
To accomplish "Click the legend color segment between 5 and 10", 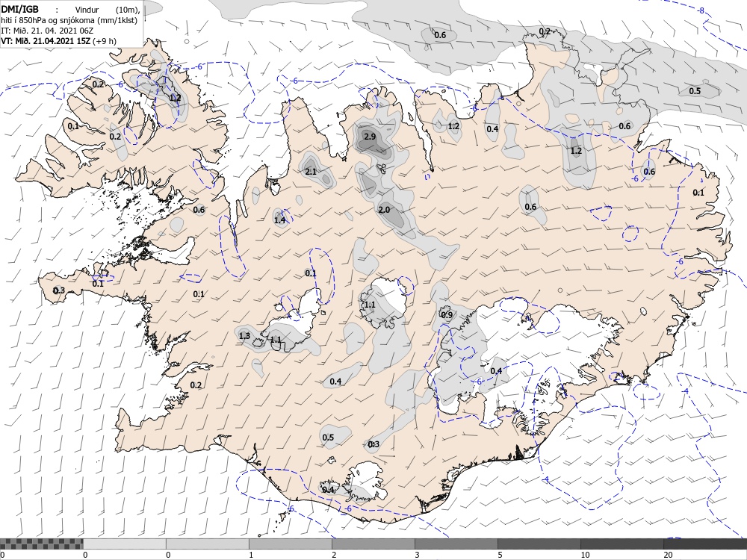I will pyautogui.click(x=539, y=544).
